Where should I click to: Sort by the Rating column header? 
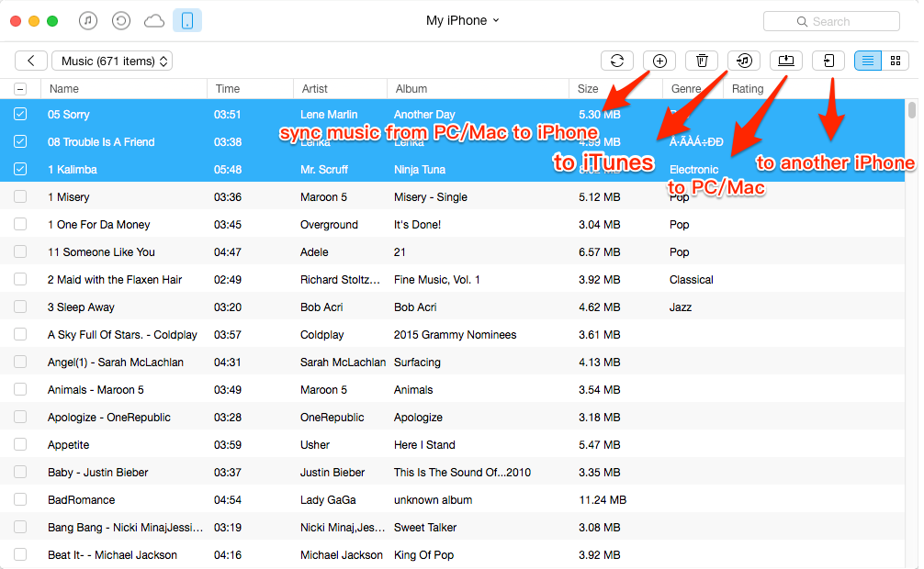(x=748, y=89)
